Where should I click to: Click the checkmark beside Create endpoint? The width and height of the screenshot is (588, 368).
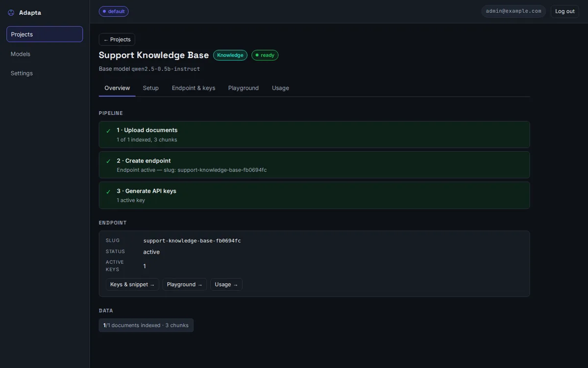(108, 161)
